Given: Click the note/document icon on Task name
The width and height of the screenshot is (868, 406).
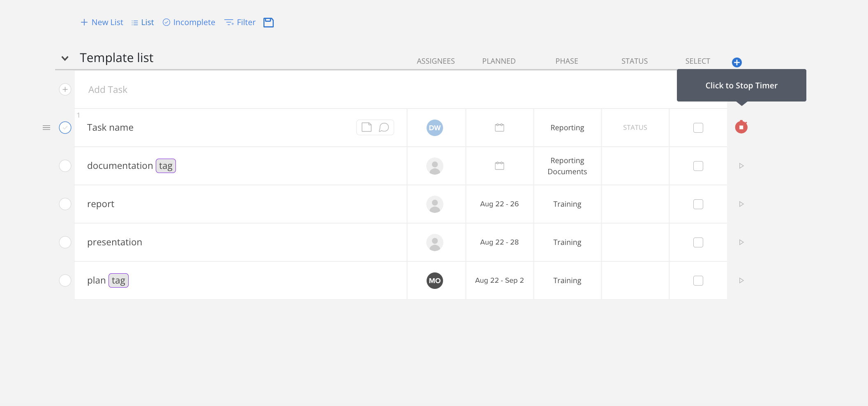Looking at the screenshot, I should (x=366, y=127).
